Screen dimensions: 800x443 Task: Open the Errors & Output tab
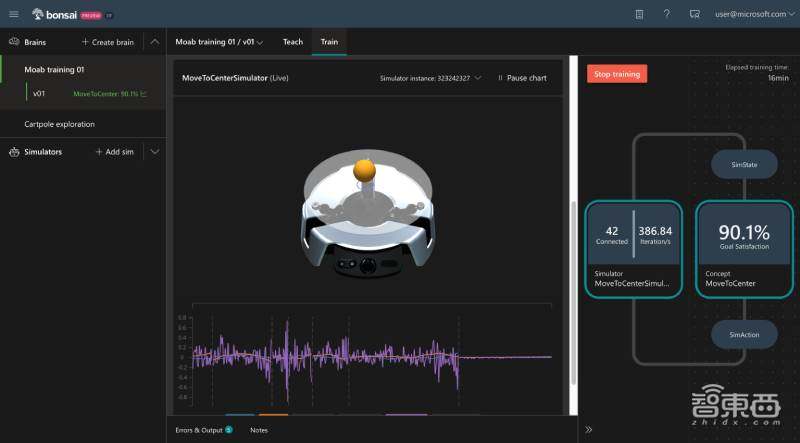point(202,430)
